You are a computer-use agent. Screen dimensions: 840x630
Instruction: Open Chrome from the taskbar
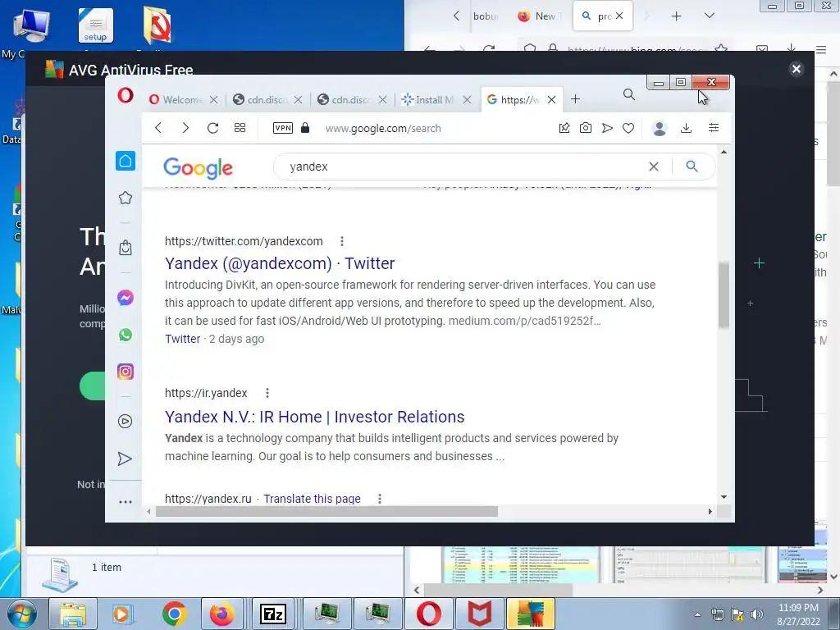[x=175, y=614]
